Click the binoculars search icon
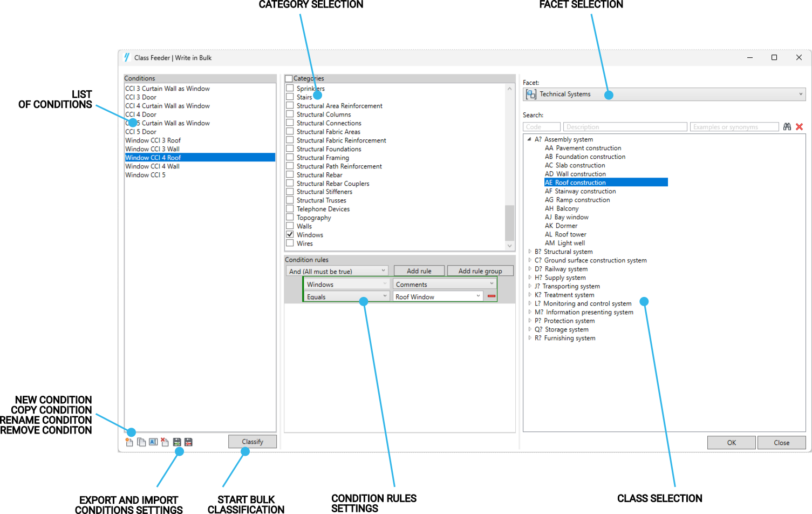Image resolution: width=812 pixels, height=514 pixels. 787,127
